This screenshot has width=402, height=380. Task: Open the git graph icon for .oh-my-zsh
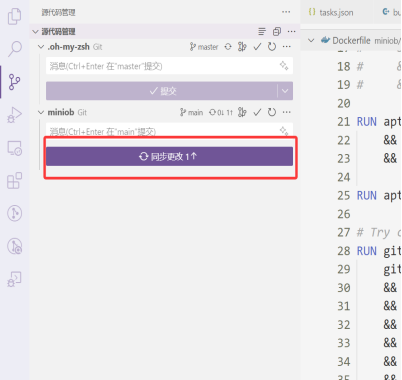(242, 47)
